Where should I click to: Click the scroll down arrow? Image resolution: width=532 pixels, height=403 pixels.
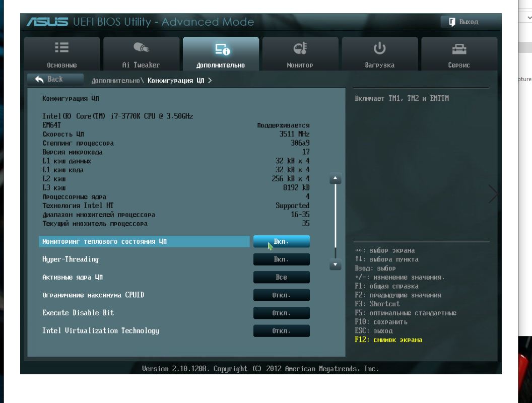click(335, 264)
